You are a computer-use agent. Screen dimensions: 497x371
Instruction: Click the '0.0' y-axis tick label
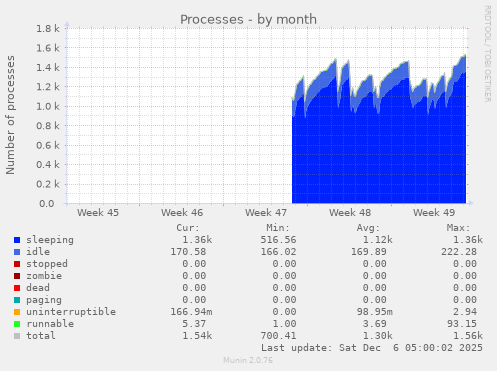(47, 204)
